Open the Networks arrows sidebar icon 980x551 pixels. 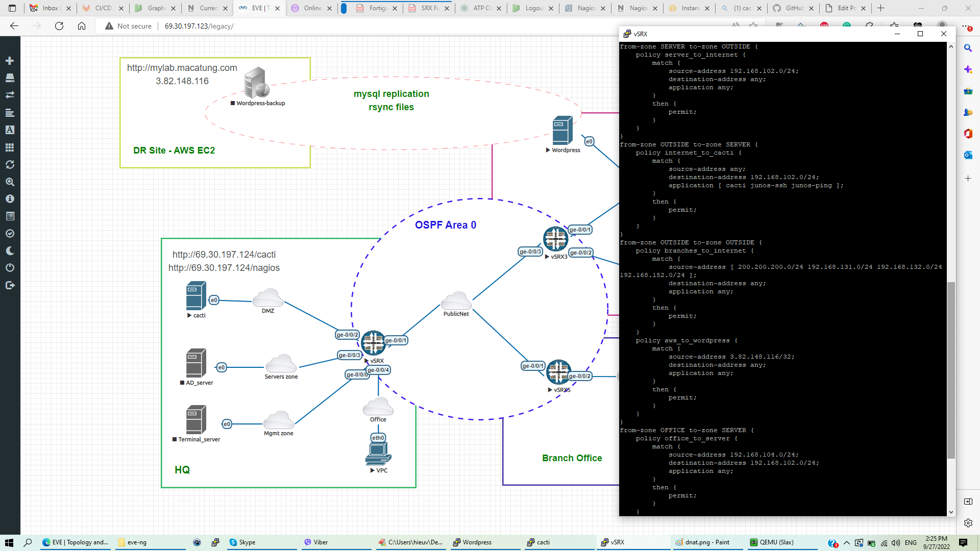[10, 95]
